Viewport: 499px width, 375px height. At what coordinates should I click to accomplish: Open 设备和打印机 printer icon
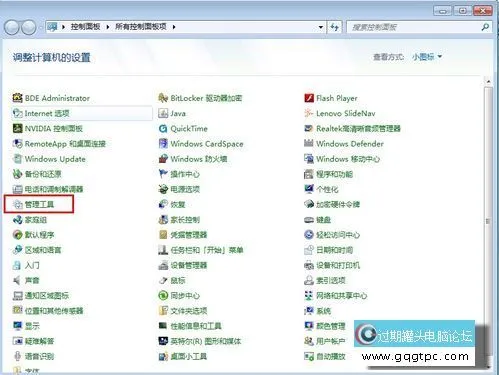tap(309, 265)
